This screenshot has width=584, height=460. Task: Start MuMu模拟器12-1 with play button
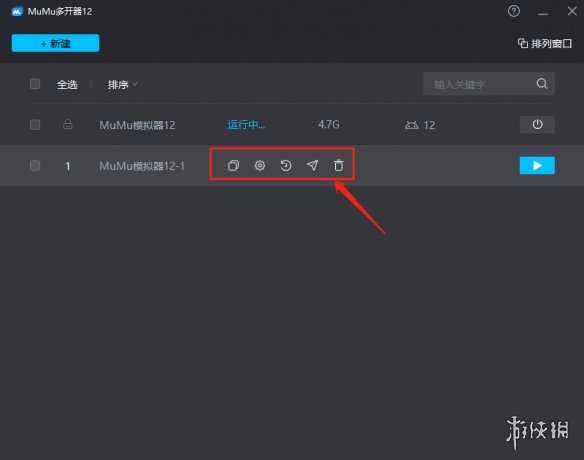click(x=537, y=165)
